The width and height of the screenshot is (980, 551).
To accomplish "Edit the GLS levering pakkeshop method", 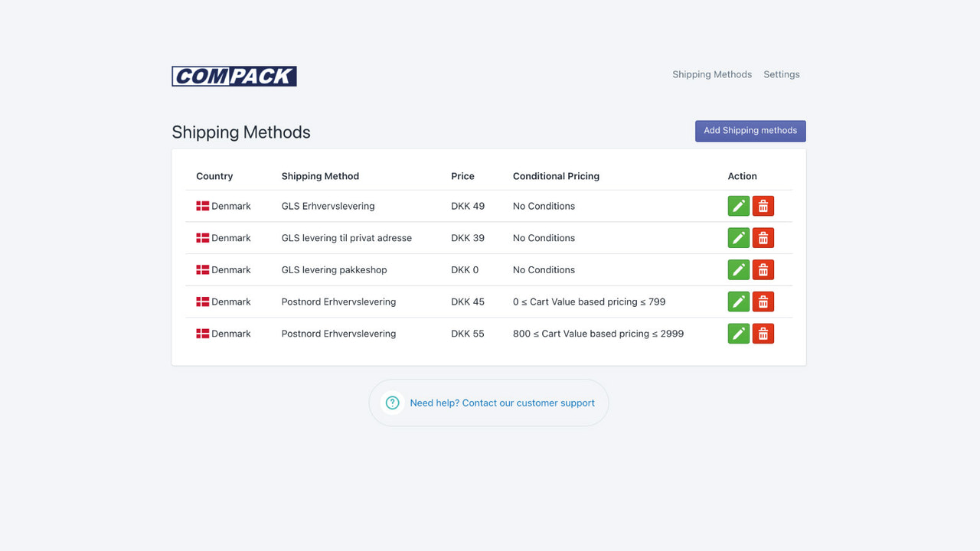I will pyautogui.click(x=738, y=269).
